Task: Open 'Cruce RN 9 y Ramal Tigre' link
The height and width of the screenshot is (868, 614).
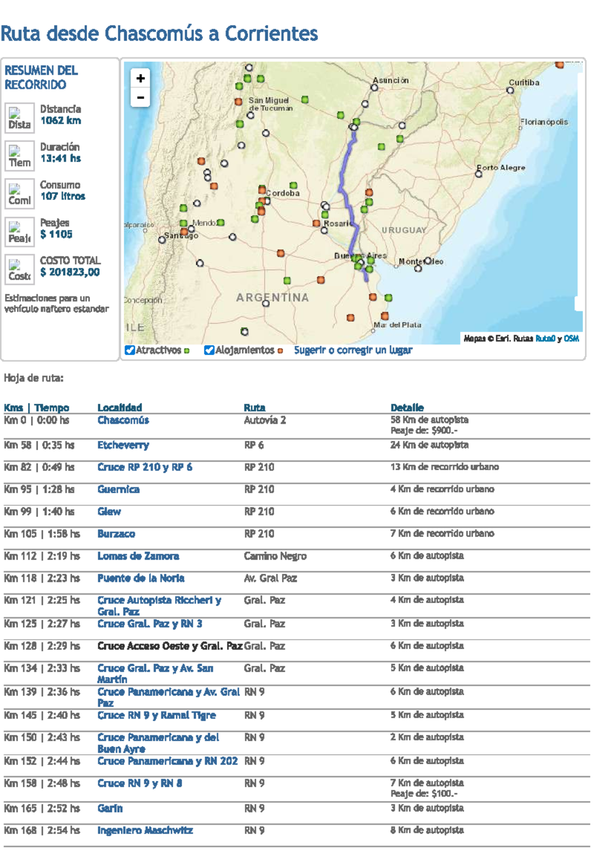Action: point(157,715)
